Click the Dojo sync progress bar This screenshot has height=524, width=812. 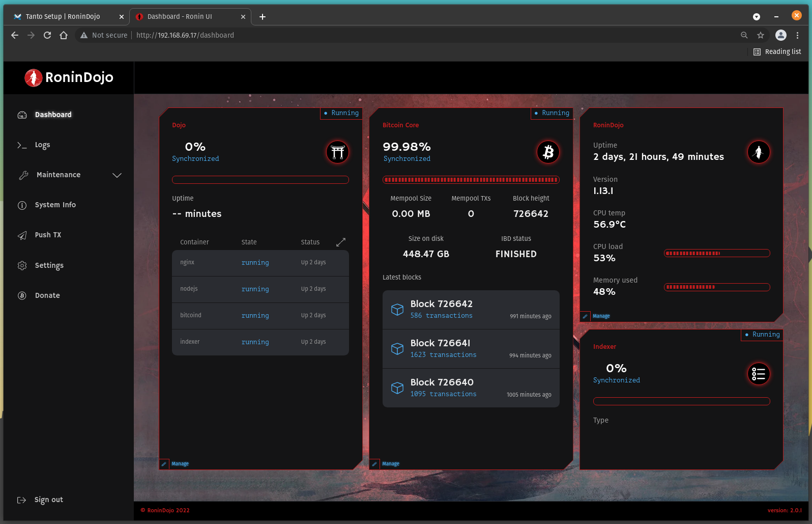pos(260,180)
